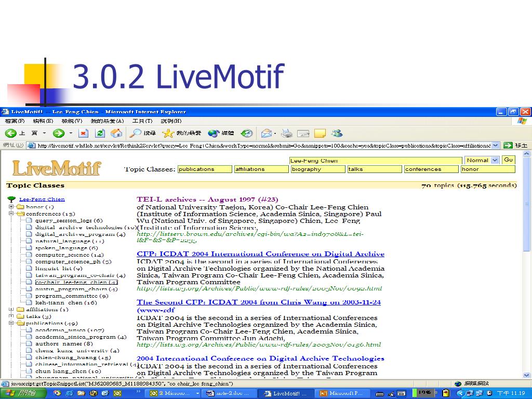Viewport: 532px width, 399px height.
Task: Click the LiveMotif logo
Action: tap(57, 168)
